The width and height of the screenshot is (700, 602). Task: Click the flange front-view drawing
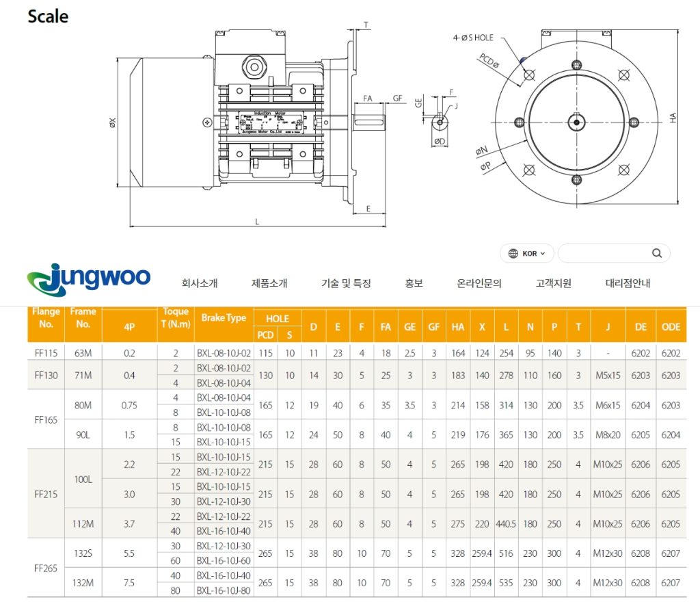(576, 121)
